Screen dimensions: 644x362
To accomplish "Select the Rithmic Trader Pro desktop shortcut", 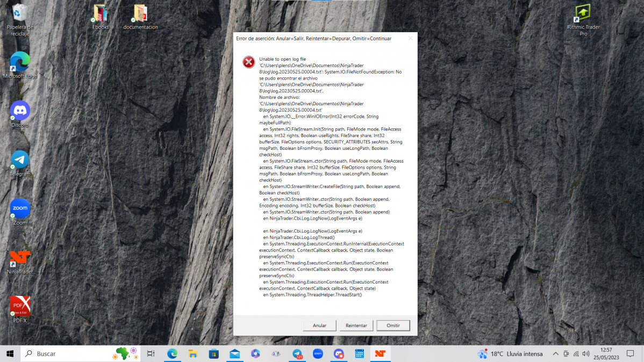I will [x=583, y=20].
